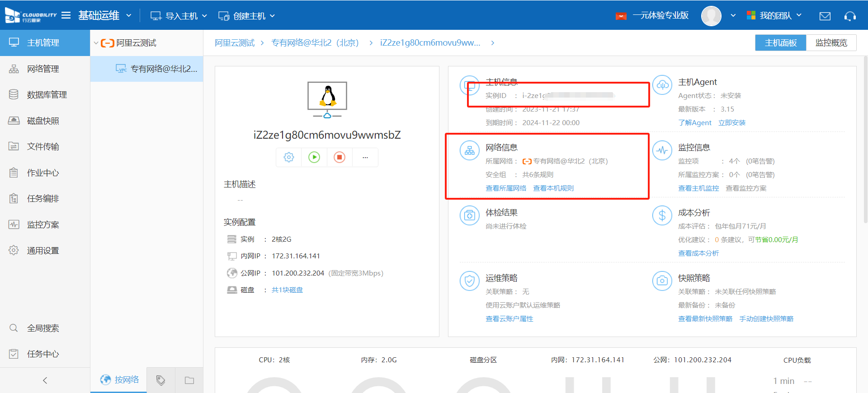Switch to the 主机面板 tab

pos(780,43)
